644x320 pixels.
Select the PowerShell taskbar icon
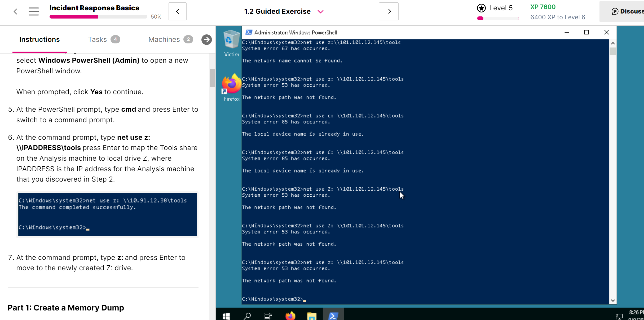[x=333, y=316]
